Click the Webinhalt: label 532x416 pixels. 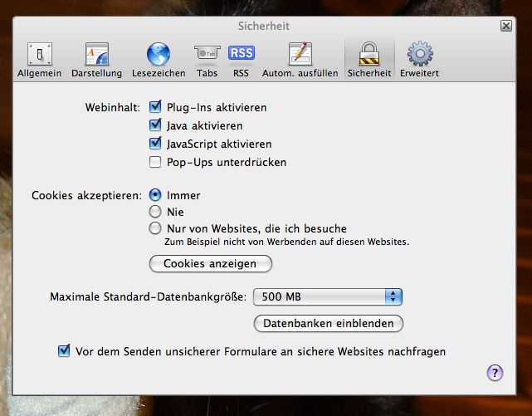(x=113, y=108)
